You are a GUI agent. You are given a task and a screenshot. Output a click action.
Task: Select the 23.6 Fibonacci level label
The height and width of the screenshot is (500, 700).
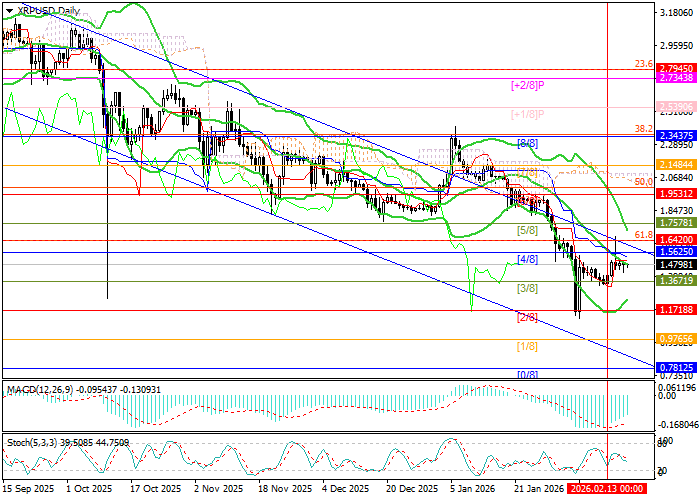pos(644,64)
